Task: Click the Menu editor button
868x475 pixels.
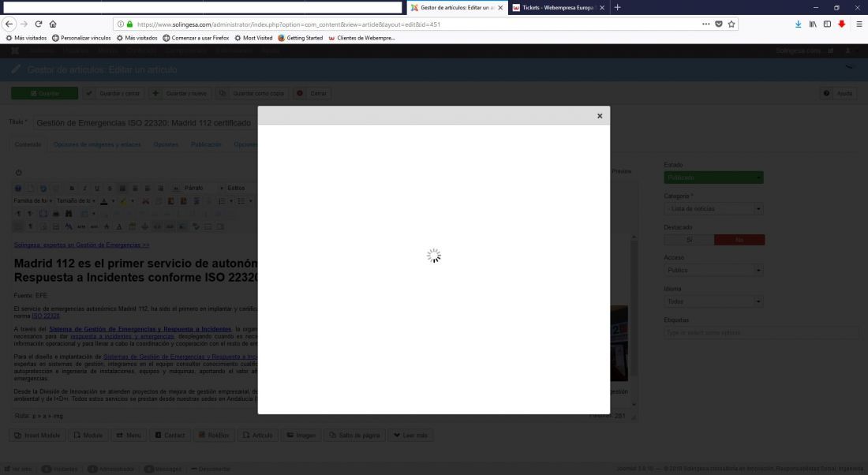Action: coord(129,436)
